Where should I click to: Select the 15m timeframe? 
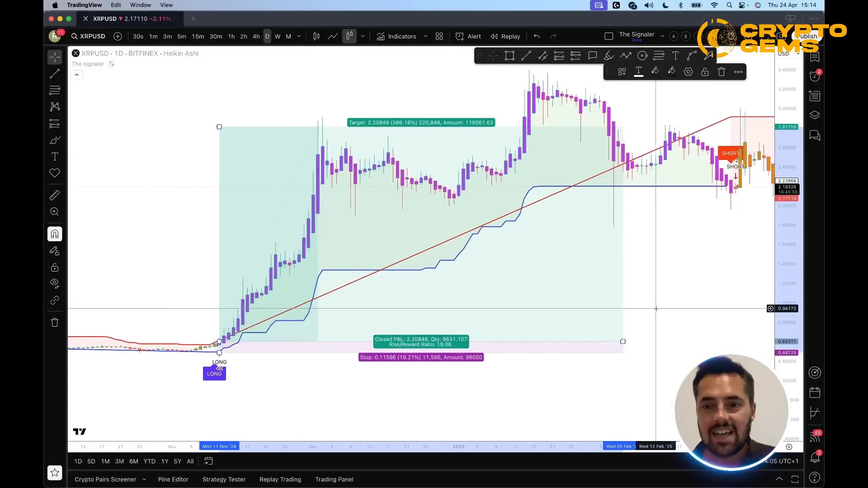click(198, 37)
